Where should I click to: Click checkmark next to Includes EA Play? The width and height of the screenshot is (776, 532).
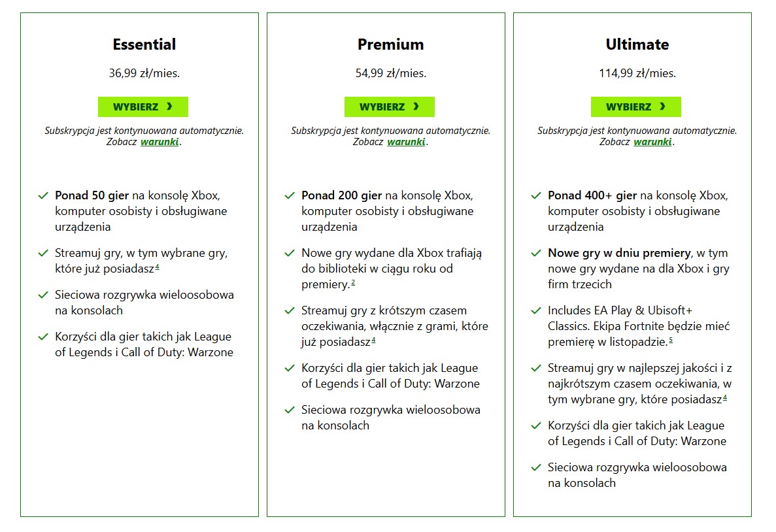[536, 310]
